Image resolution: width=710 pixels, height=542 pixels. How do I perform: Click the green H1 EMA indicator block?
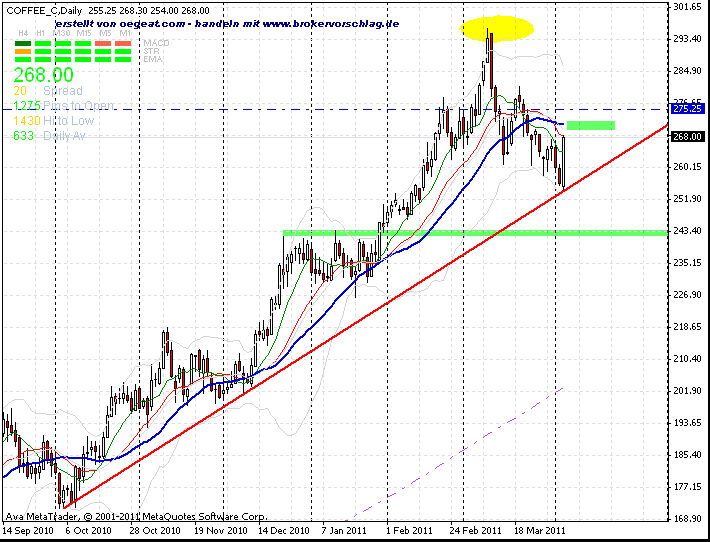point(43,59)
